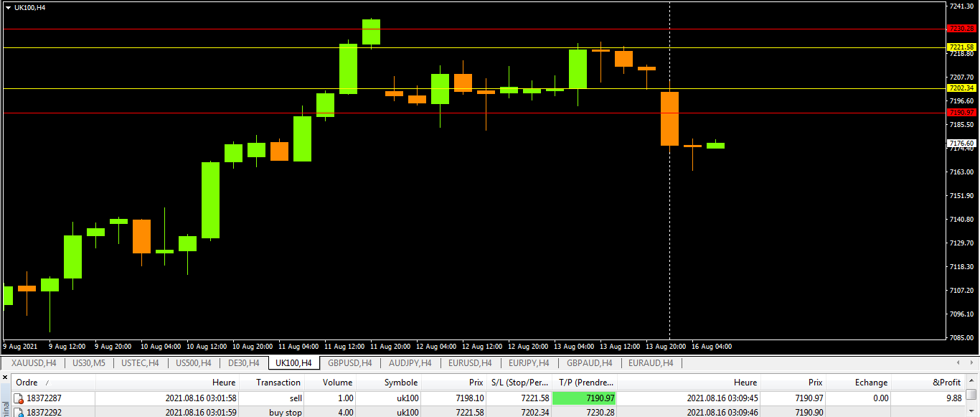Click the Symbole column header
The image size is (980, 417).
point(400,383)
